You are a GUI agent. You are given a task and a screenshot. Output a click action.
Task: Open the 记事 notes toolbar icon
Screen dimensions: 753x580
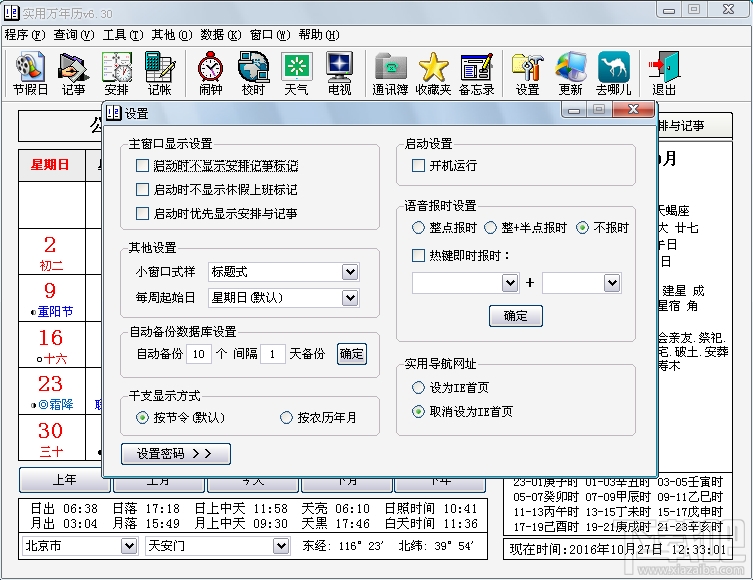[x=73, y=73]
